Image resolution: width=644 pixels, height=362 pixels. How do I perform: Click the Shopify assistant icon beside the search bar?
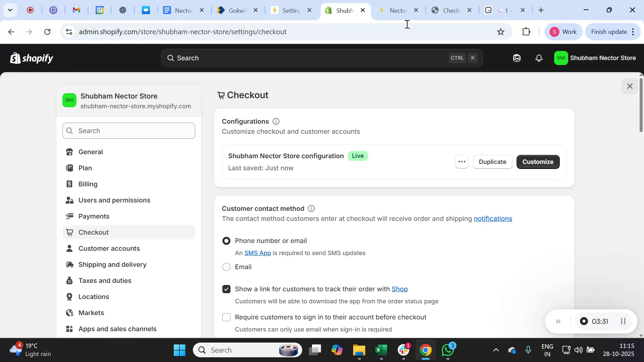click(x=517, y=58)
